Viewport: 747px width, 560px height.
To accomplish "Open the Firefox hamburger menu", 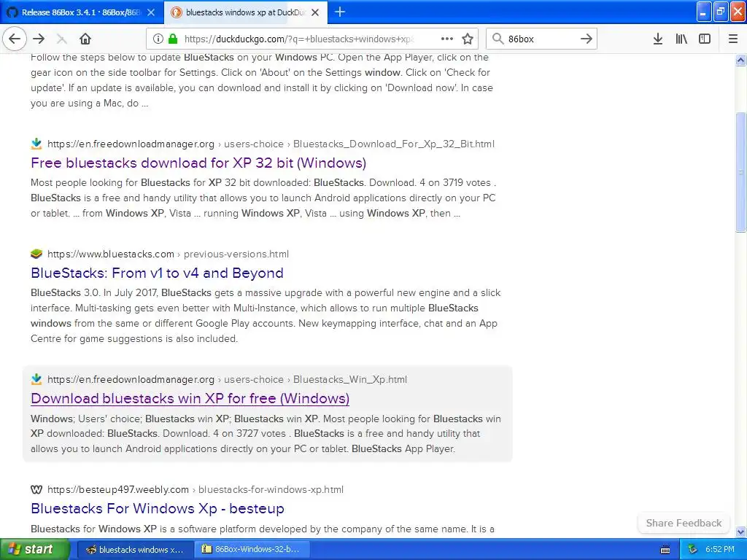I will tap(733, 39).
